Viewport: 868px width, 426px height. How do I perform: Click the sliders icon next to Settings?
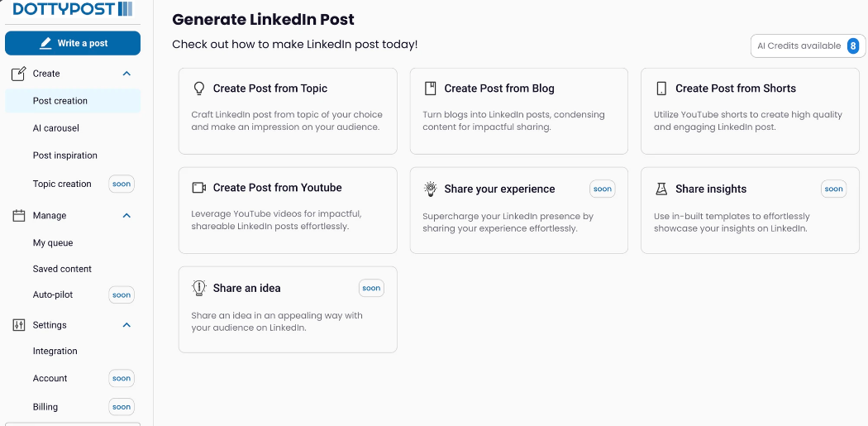[x=18, y=325]
